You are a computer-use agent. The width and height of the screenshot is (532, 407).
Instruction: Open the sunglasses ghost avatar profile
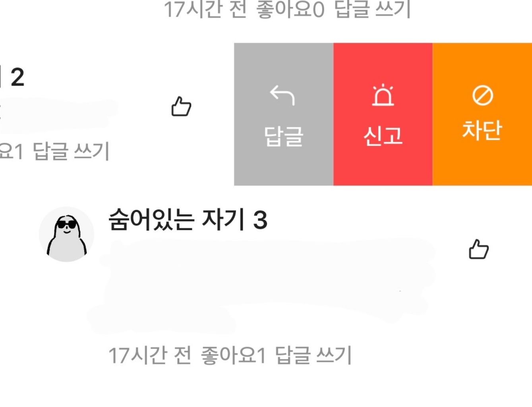click(66, 234)
